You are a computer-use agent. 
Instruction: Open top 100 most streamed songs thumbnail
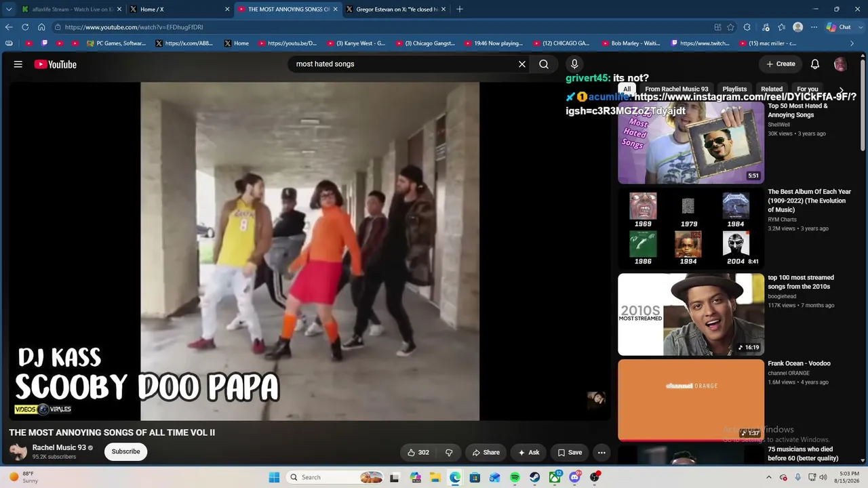pyautogui.click(x=691, y=314)
